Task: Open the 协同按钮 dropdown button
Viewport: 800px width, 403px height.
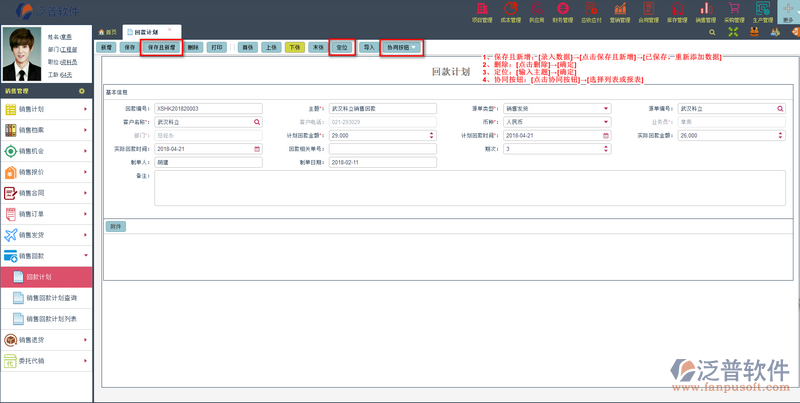Action: coord(402,47)
